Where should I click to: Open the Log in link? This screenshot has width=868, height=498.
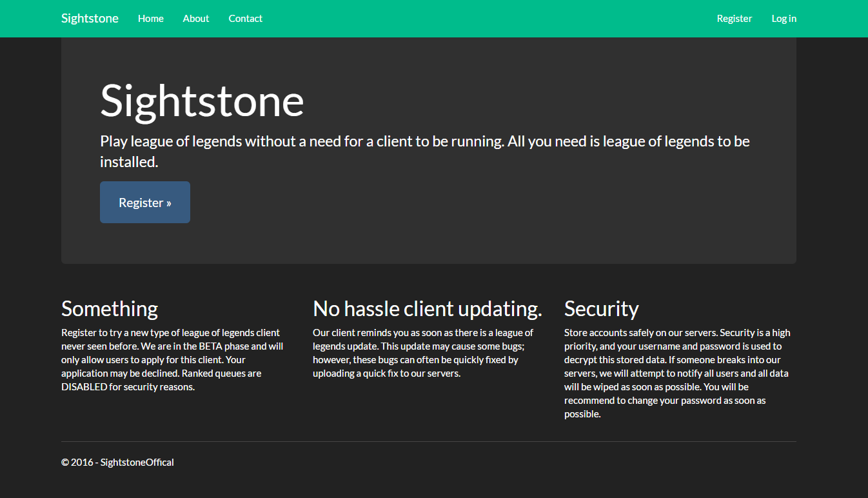[x=784, y=19]
